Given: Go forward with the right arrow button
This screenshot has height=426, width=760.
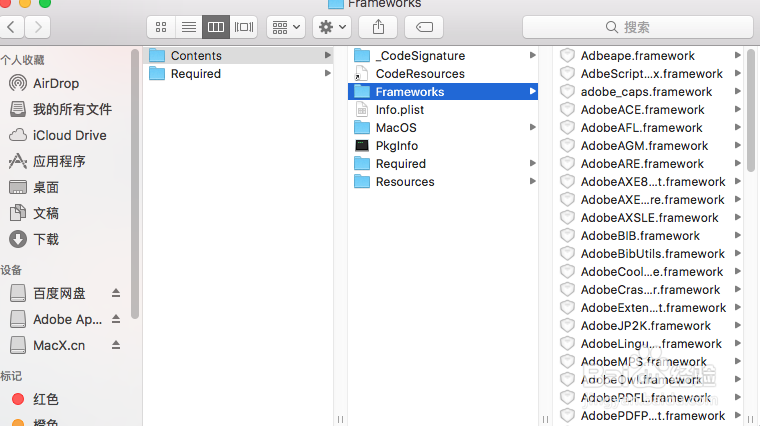Looking at the screenshot, I should [x=38, y=27].
